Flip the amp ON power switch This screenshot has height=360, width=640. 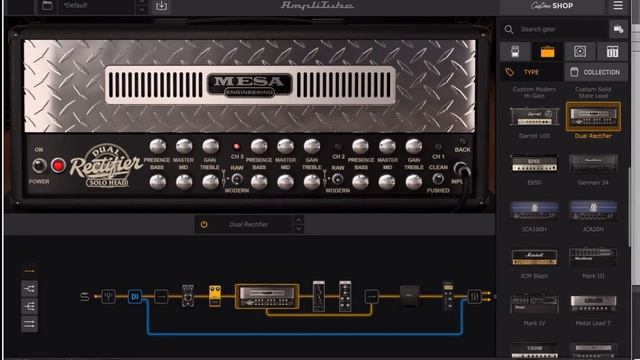pyautogui.click(x=39, y=165)
